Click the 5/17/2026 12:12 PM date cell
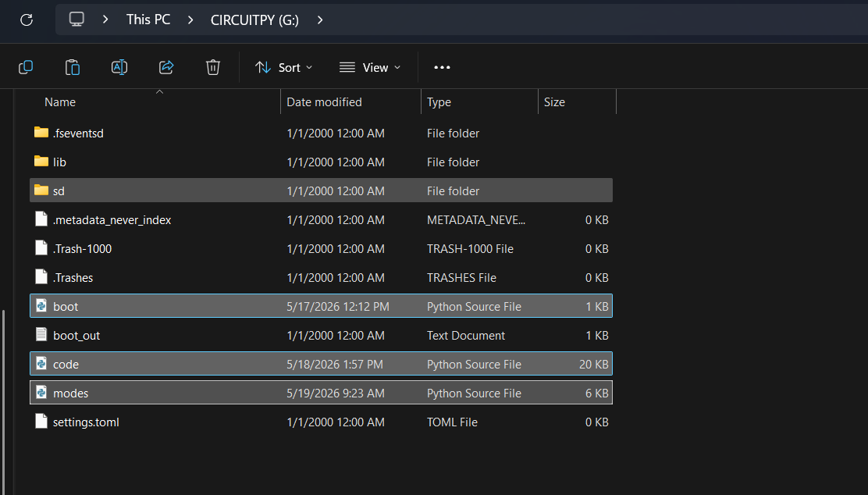868x495 pixels. tap(338, 306)
